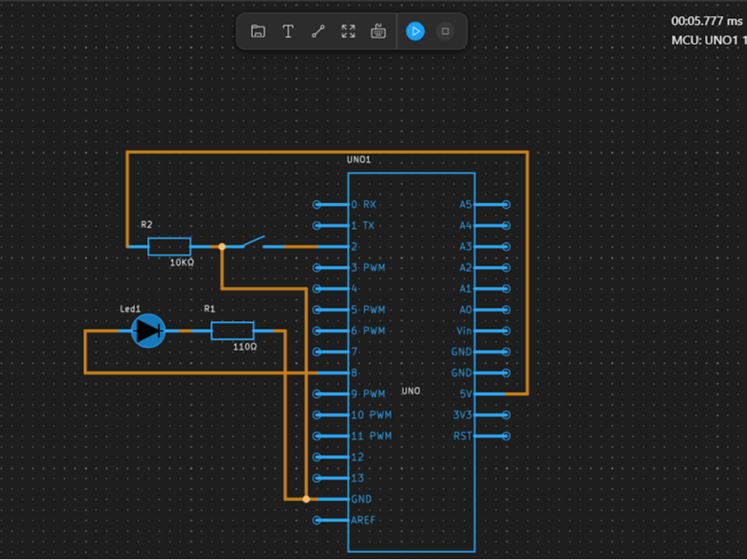The width and height of the screenshot is (747, 560).
Task: Toggle the switch connected to pin 2
Action: click(253, 242)
